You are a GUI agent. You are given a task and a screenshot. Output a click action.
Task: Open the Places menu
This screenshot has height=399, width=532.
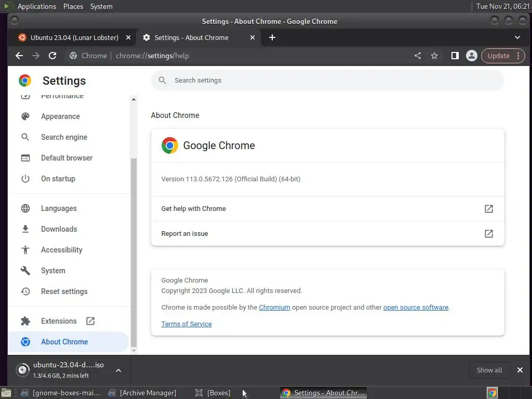73,6
